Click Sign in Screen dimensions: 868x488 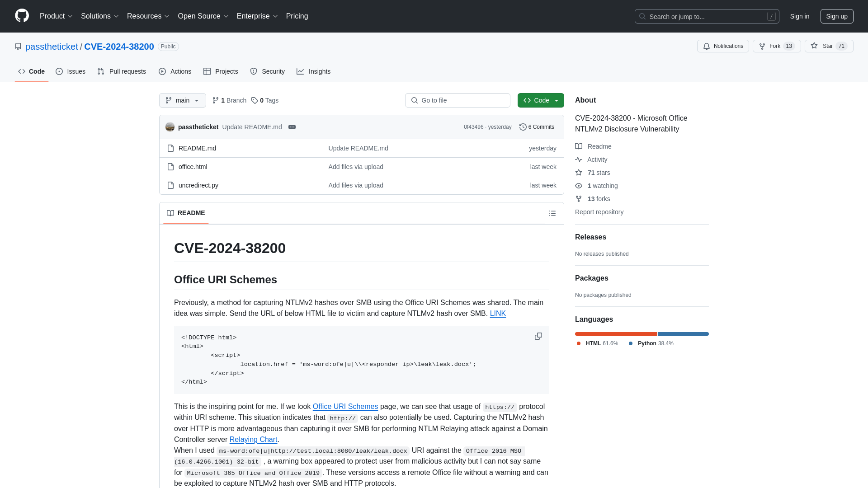[x=799, y=16]
